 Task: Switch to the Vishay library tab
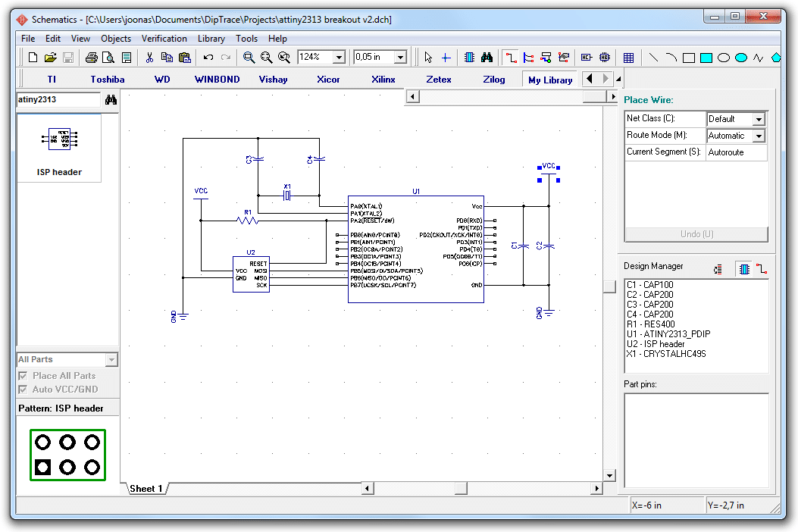tap(273, 80)
